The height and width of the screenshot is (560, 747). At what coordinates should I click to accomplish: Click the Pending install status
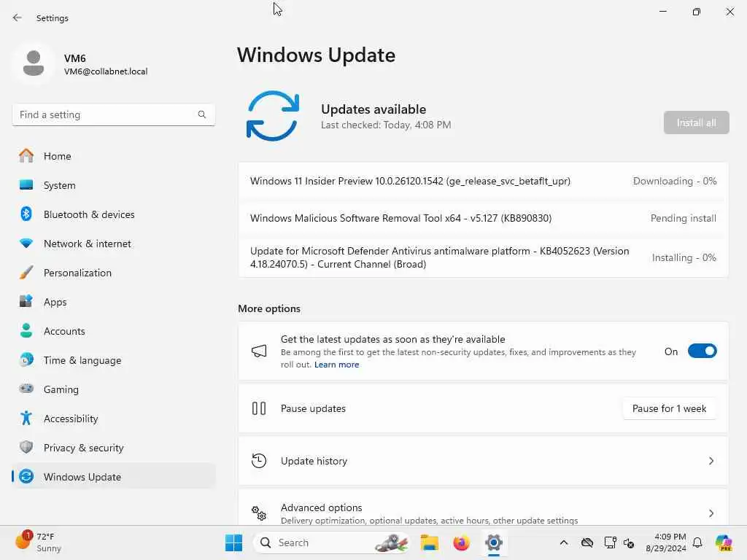point(683,218)
